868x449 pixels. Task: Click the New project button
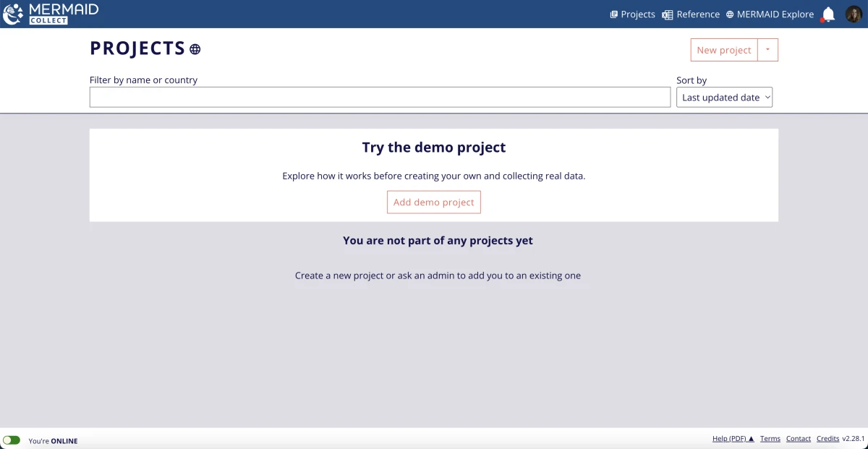[x=724, y=50]
